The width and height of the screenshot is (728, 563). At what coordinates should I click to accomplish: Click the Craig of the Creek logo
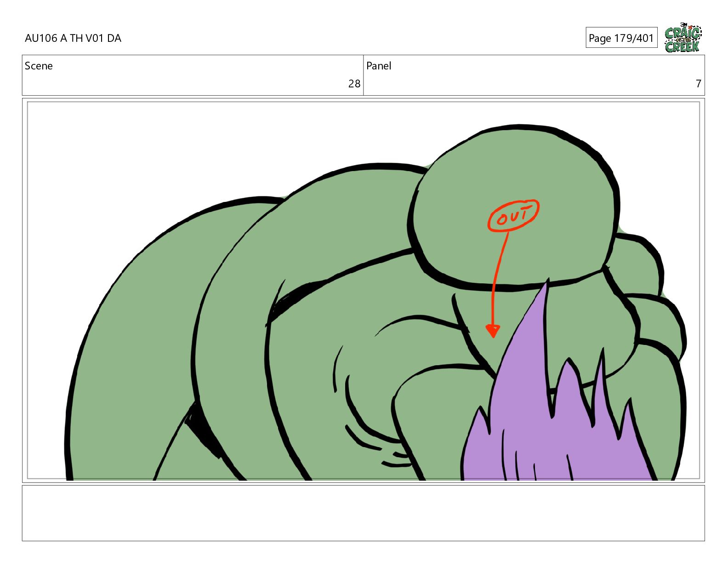tap(683, 37)
